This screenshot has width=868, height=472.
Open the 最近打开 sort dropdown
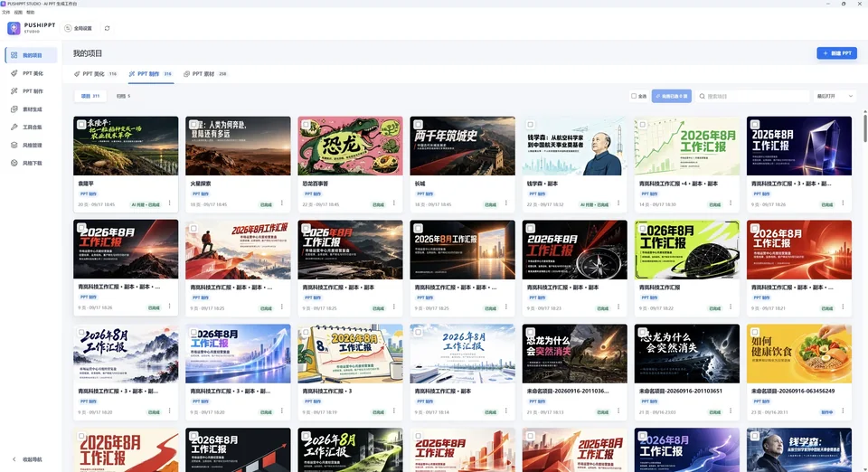point(835,96)
